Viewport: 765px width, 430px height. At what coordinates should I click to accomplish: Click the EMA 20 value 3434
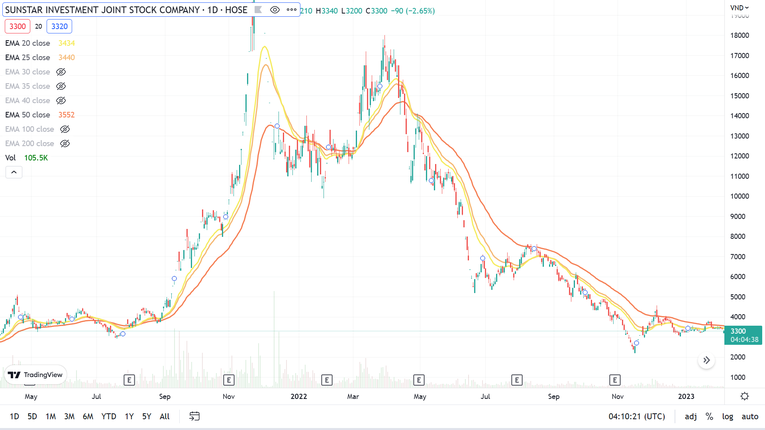[66, 43]
